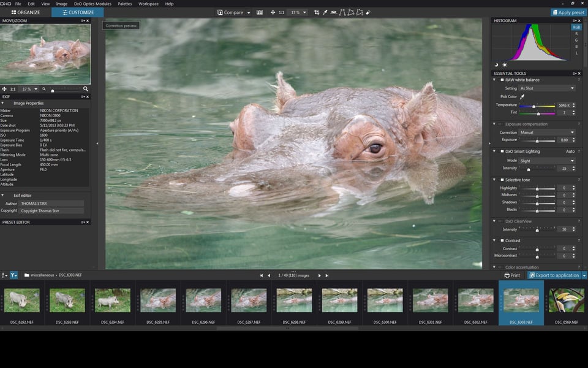Collapse RAW white balance section
Viewport: 588px width, 368px height.
tap(494, 80)
